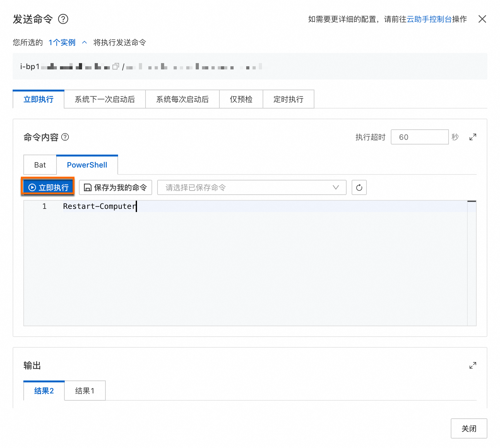The width and height of the screenshot is (500, 448).
Task: Switch to 定时执行 tab
Action: pos(289,99)
